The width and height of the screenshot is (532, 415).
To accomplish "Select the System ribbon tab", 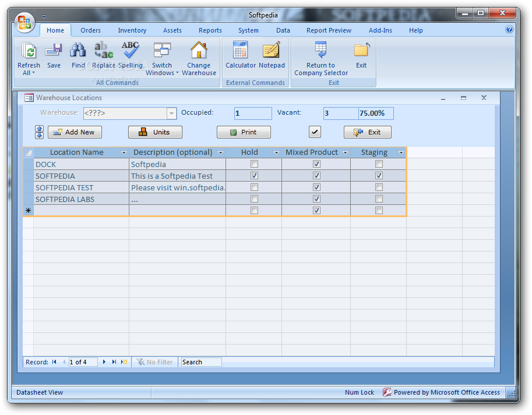I will coord(248,30).
